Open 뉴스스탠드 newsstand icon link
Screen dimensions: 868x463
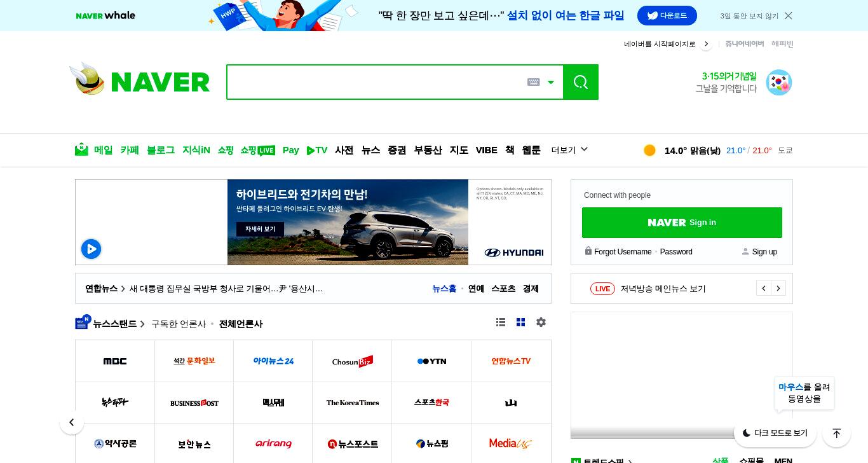[x=83, y=322]
